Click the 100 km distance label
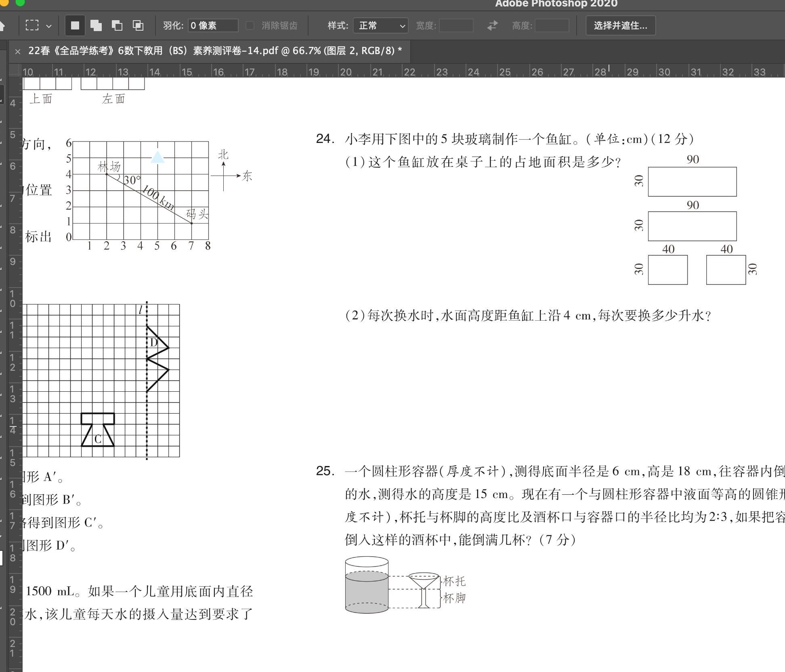Screen dimensions: 785x672 click(158, 198)
